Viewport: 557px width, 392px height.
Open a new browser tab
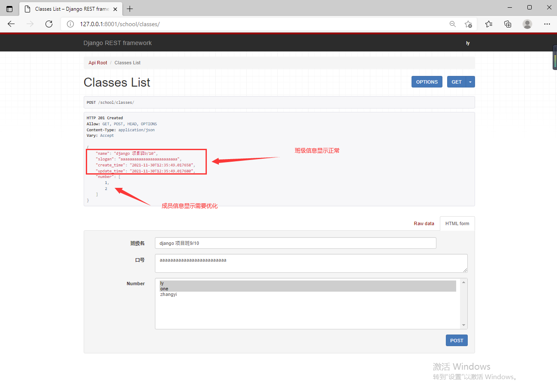130,9
